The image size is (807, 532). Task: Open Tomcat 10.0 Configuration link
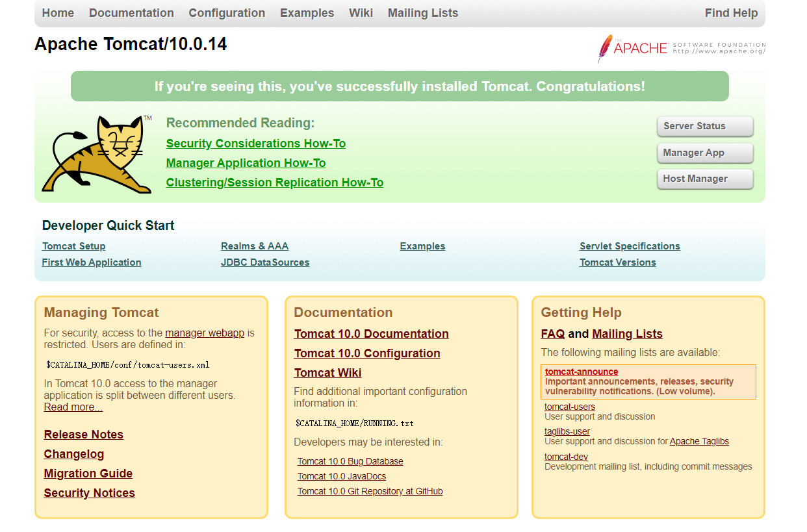367,353
